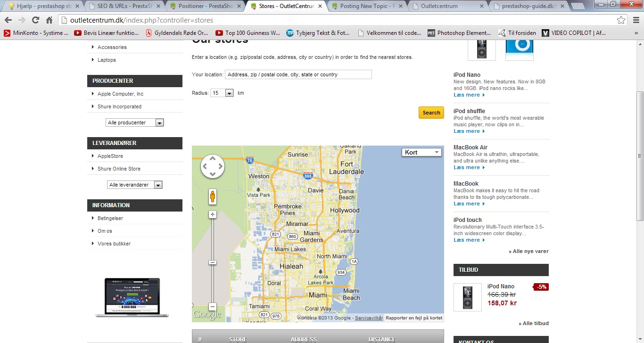Open the Alle leverandører dropdown

click(135, 185)
